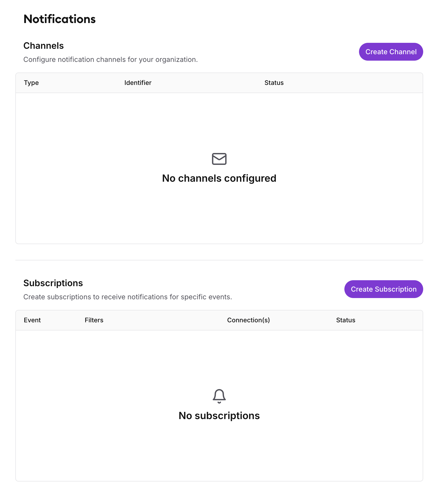Click the 'Create subscriptions to receive notifications' description
This screenshot has height=504, width=443.
pyautogui.click(x=128, y=297)
